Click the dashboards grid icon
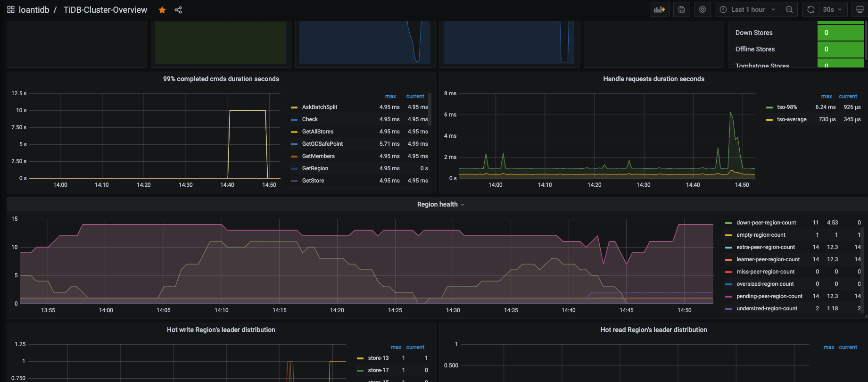Viewport: 868px width, 382px height. (11, 10)
